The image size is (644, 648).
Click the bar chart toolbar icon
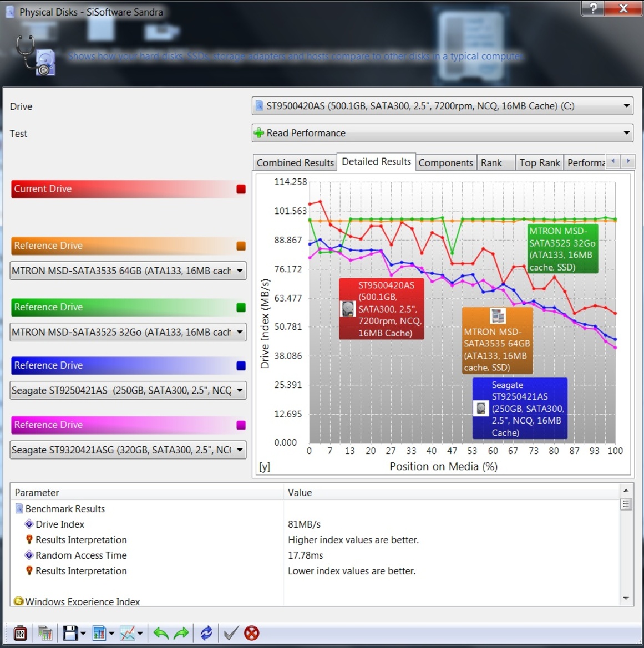(x=99, y=632)
